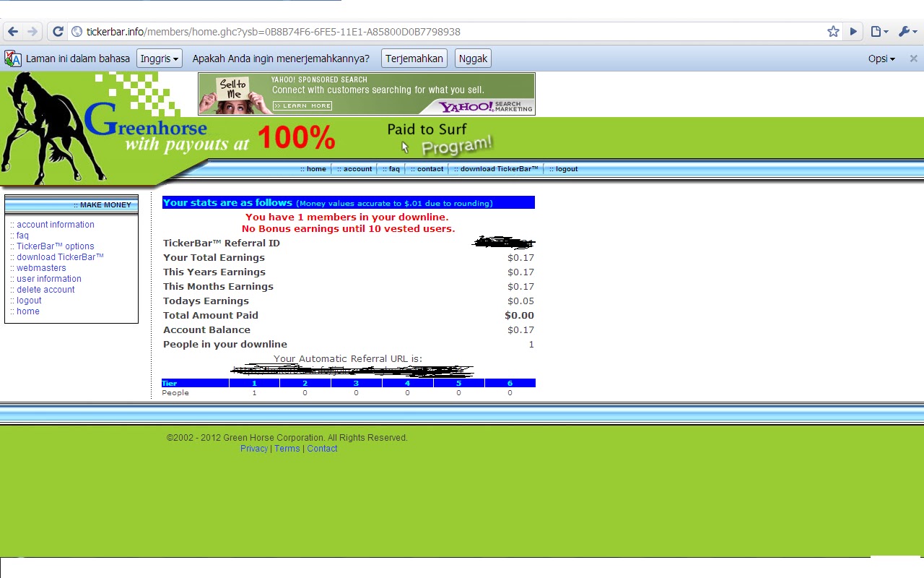
Task: Click home link in the sidebar
Action: 28,311
